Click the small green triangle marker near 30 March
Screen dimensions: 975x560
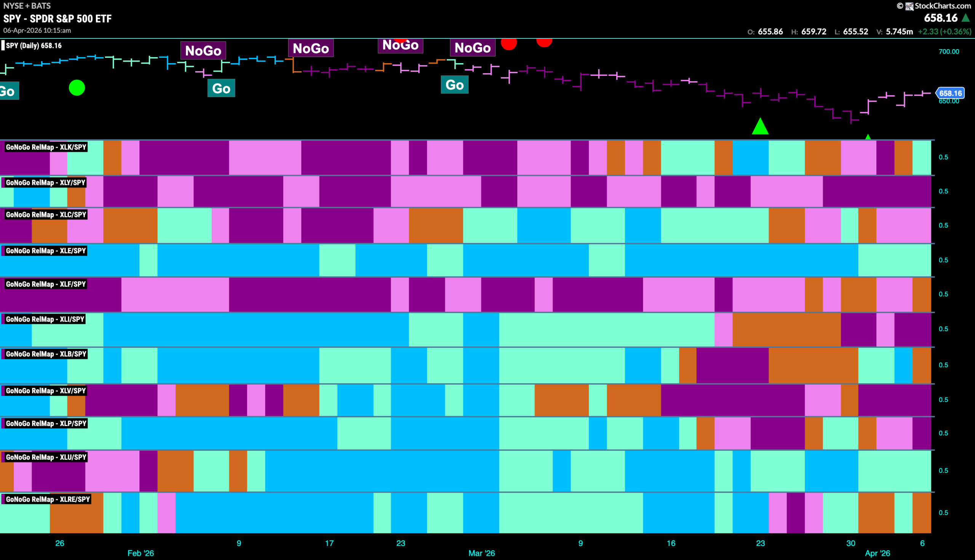coord(868,137)
